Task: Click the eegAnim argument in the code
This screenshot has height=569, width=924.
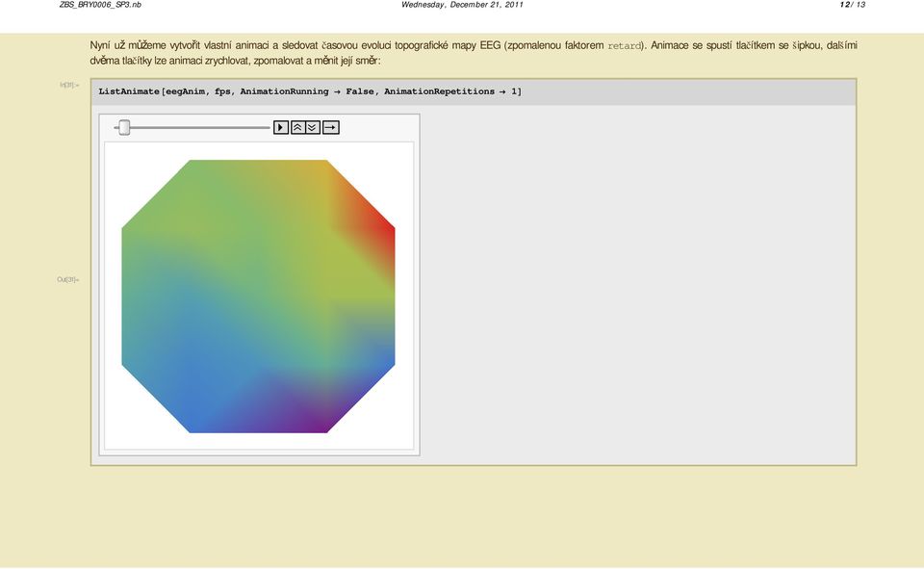Action: click(x=186, y=91)
